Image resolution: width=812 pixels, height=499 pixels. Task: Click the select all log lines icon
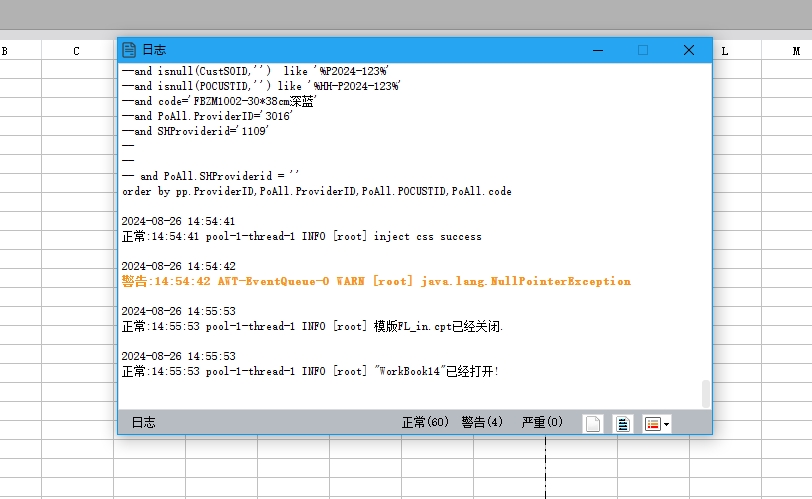tap(622, 423)
